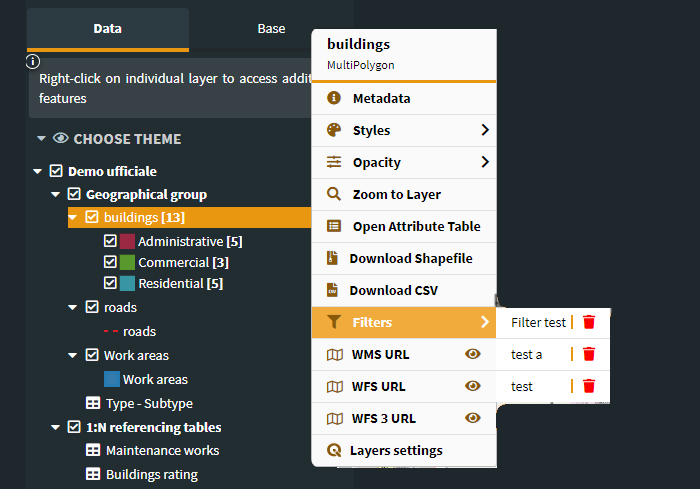This screenshot has width=700, height=489.
Task: Toggle the Work areas layer checkbox
Action: [92, 355]
